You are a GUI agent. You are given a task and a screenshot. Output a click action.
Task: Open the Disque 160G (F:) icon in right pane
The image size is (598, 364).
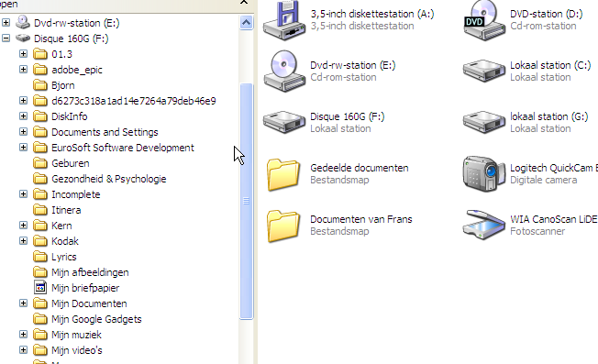[284, 122]
